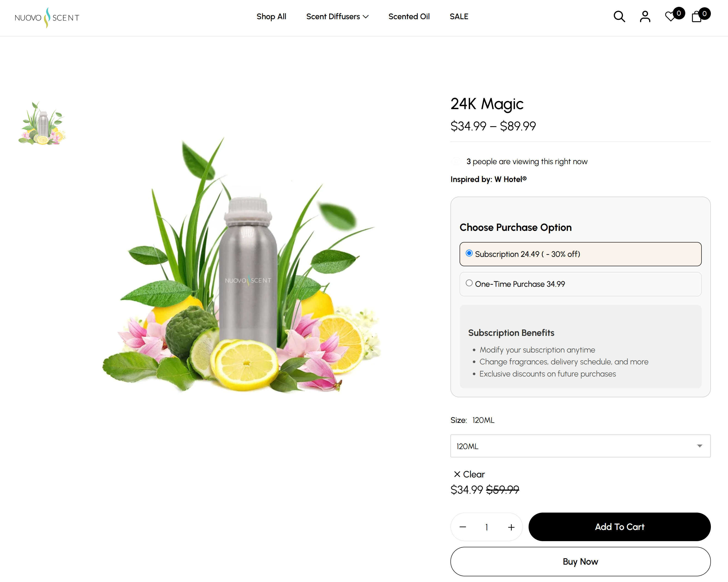Image resolution: width=728 pixels, height=582 pixels.
Task: Open the user account icon
Action: coord(645,16)
